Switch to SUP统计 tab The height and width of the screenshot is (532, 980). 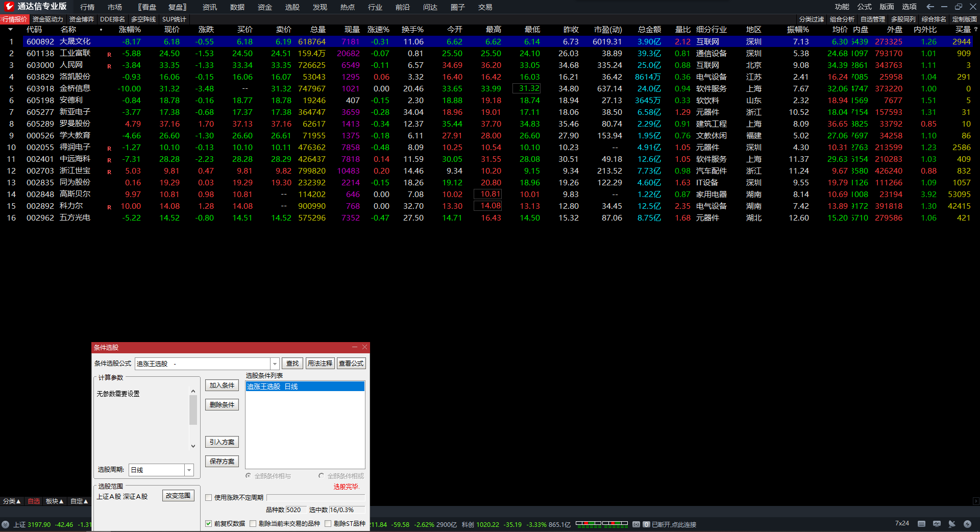(174, 19)
